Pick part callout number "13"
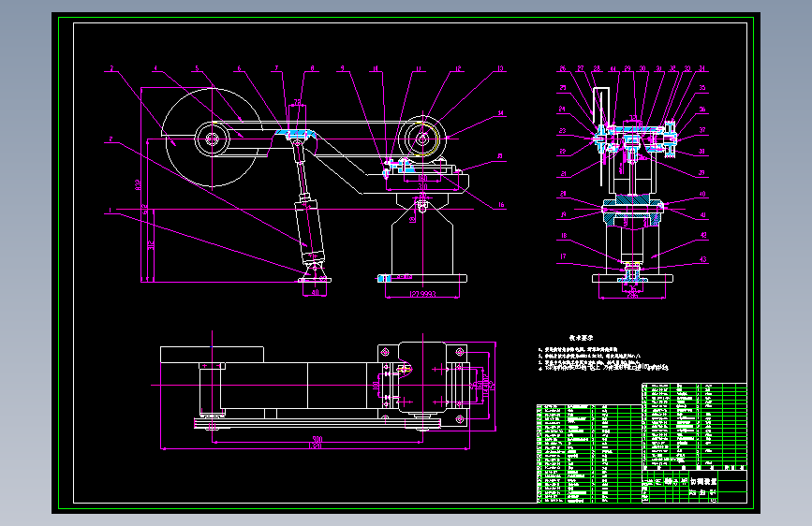The height and width of the screenshot is (526, 812). [x=500, y=67]
